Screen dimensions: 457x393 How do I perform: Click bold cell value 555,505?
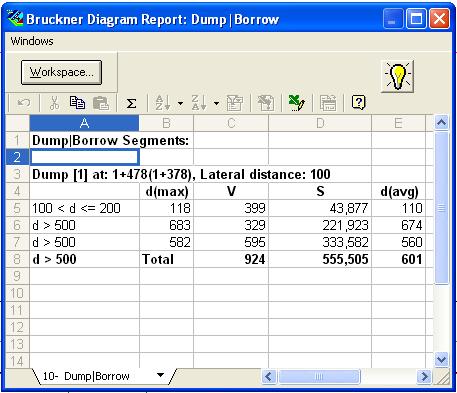(320, 259)
